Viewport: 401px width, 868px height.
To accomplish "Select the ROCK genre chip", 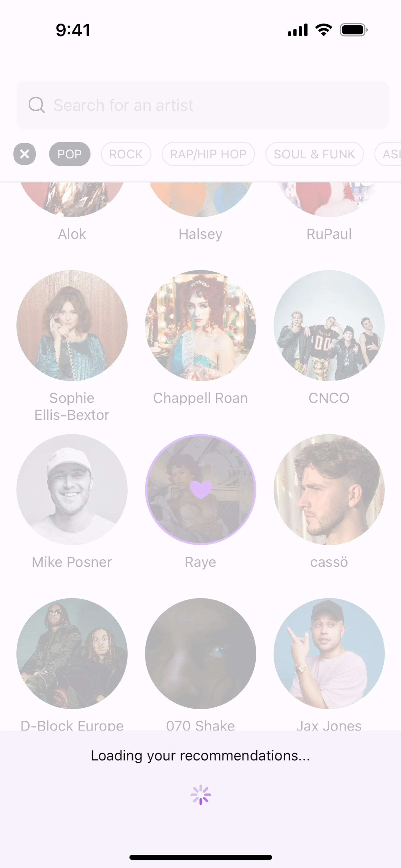I will 126,154.
